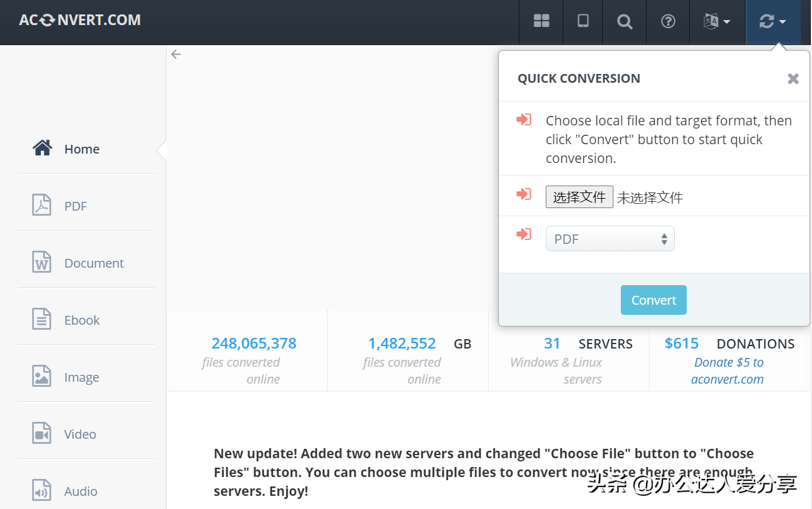This screenshot has height=509, width=812.
Task: Close the Quick Conversion panel
Action: tap(793, 78)
